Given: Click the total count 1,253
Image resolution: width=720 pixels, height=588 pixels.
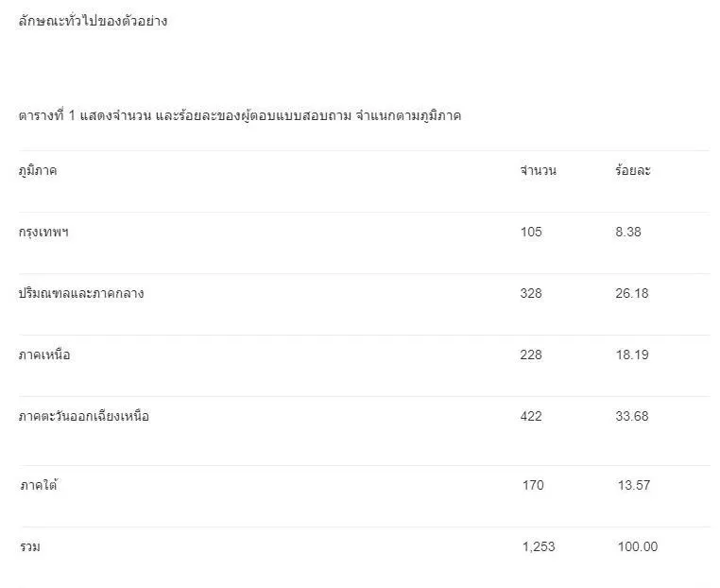Looking at the screenshot, I should [539, 547].
